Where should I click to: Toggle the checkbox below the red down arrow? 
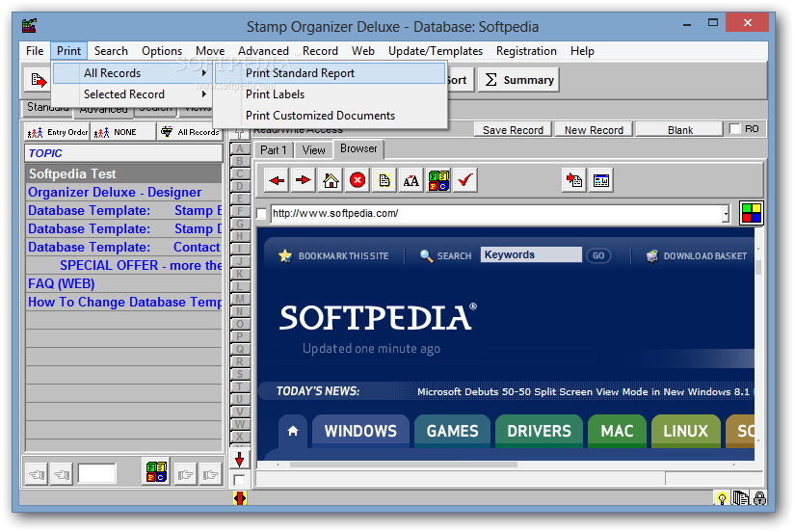[239, 480]
